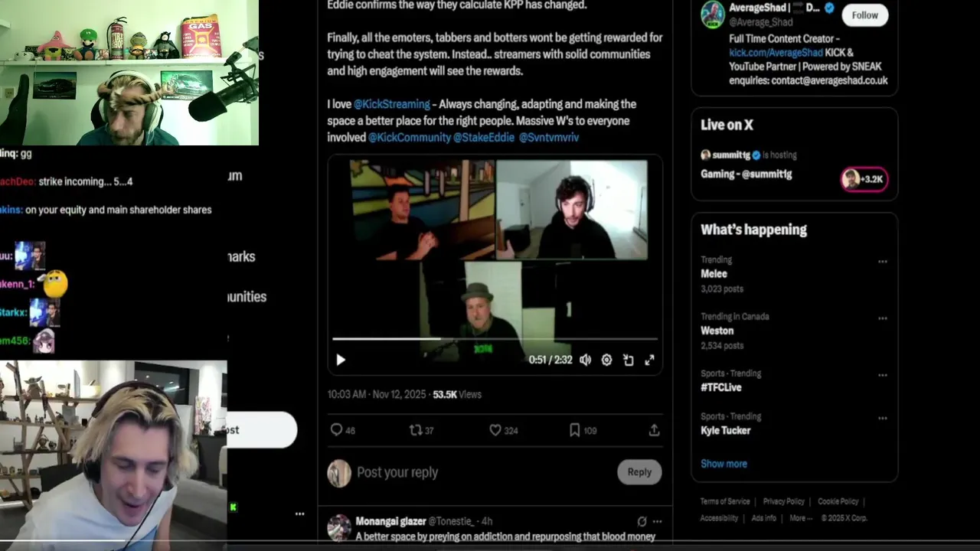The width and height of the screenshot is (980, 551).
Task: Open Monangai glazer profile name
Action: 390,521
